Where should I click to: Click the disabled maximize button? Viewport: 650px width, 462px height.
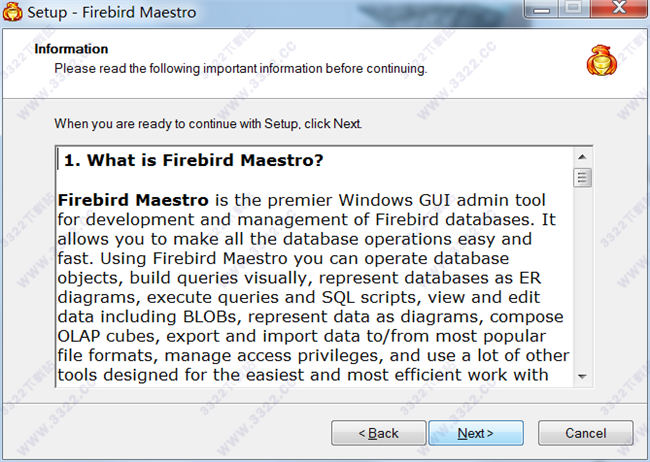pos(572,11)
